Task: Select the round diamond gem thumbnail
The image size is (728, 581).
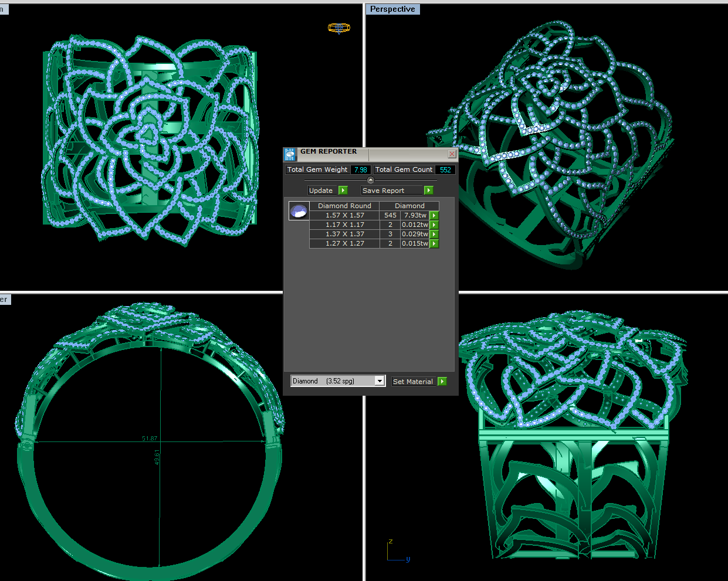Action: tap(299, 211)
